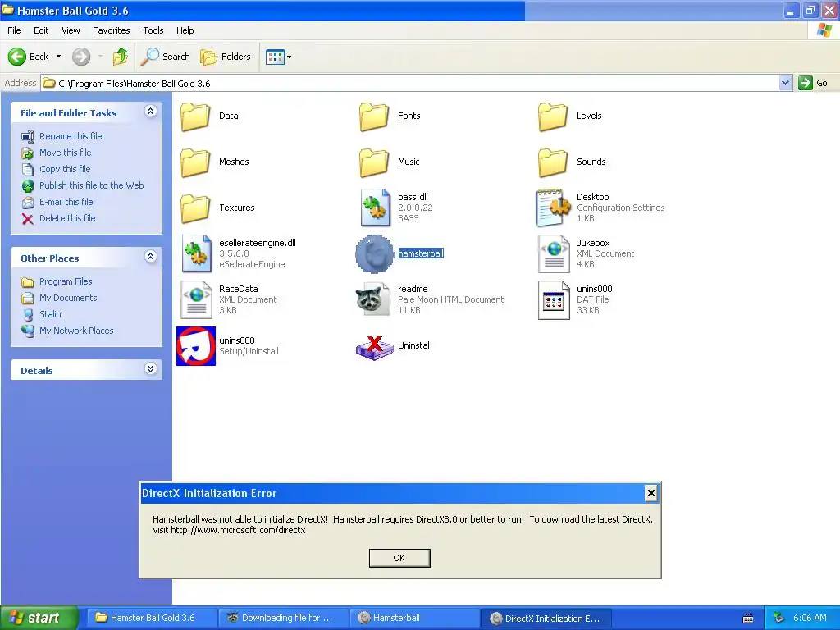Screen dimensions: 840x630
Task: Collapse the File and Folder Tasks panel
Action: (x=151, y=112)
